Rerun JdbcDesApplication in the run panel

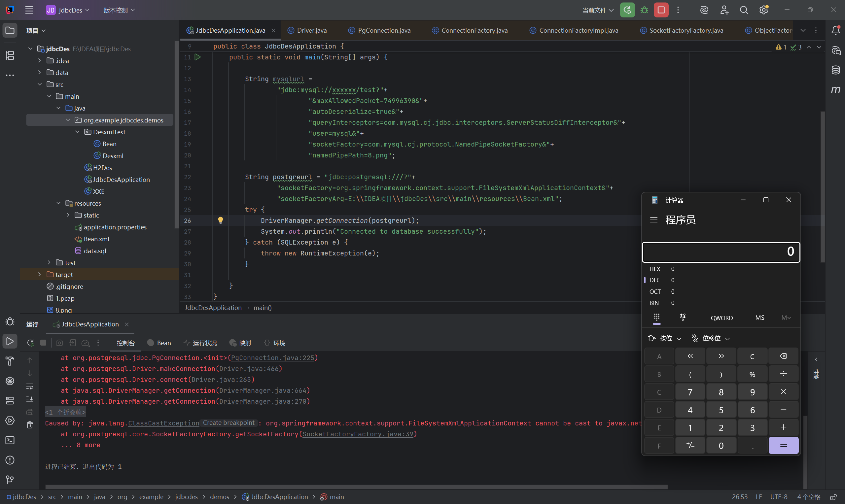(31, 343)
